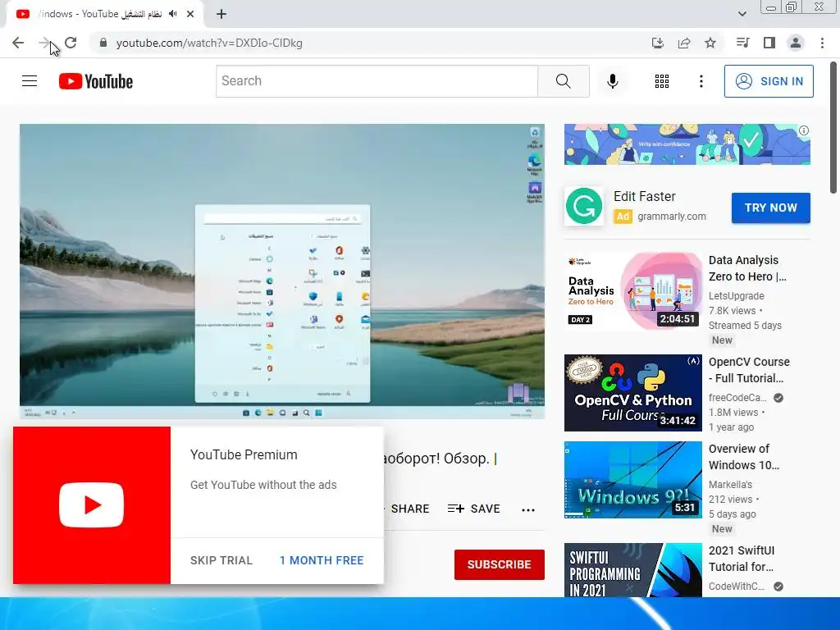The image size is (840, 630).
Task: Click the browser back arrow
Action: pyautogui.click(x=18, y=43)
